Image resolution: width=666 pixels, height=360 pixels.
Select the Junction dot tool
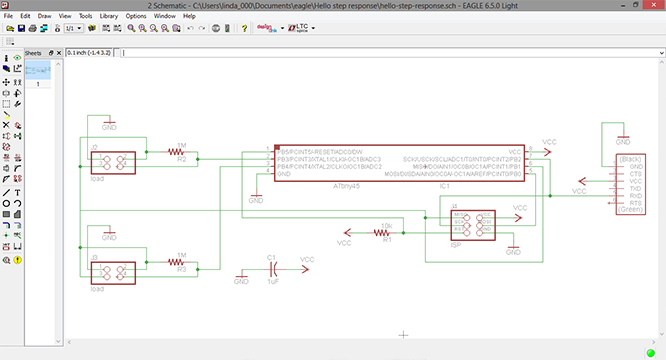coord(6,235)
